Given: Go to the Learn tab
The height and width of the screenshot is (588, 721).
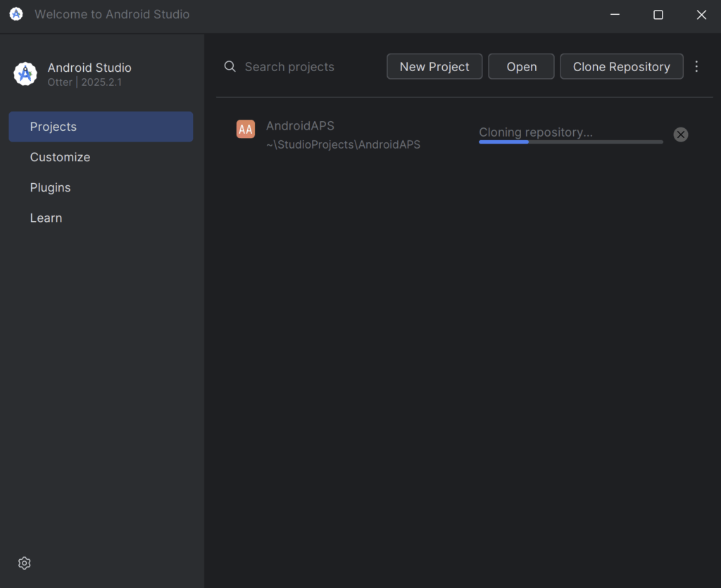Looking at the screenshot, I should point(46,218).
